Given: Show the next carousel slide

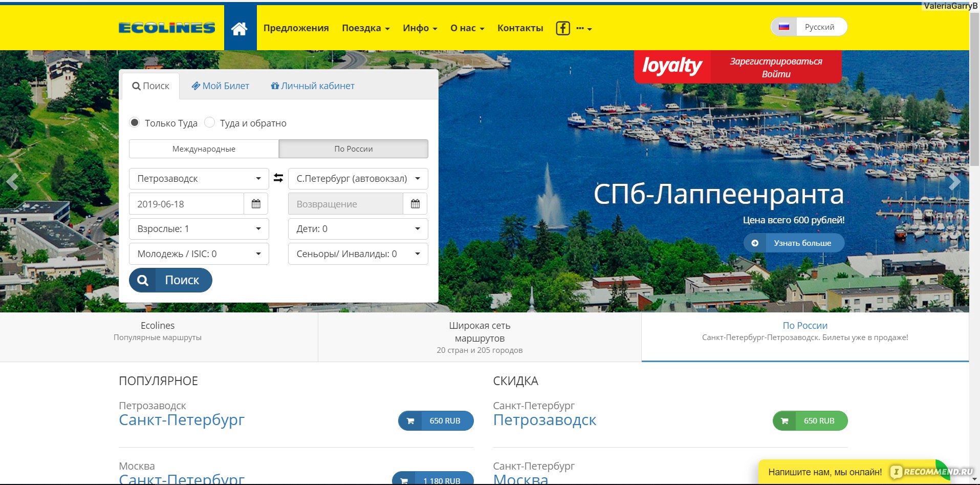Looking at the screenshot, I should pyautogui.click(x=955, y=182).
